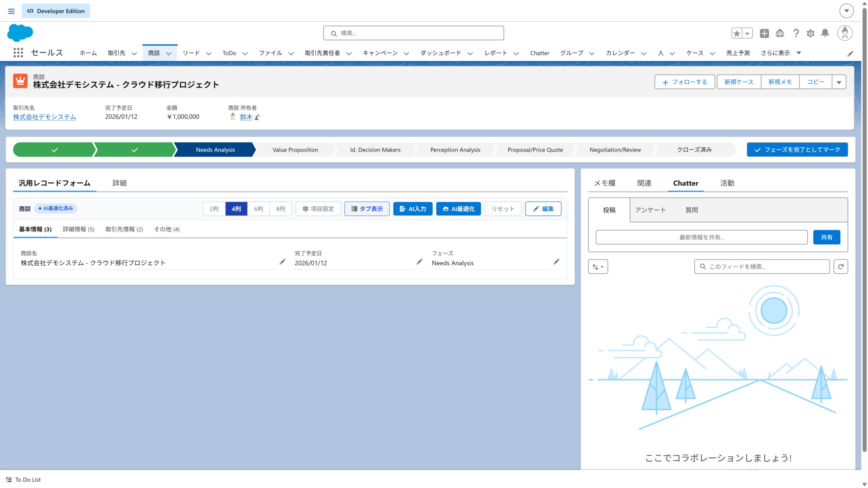868x488 pixels.
Task: Open the App Launcher grid icon
Action: [18, 53]
